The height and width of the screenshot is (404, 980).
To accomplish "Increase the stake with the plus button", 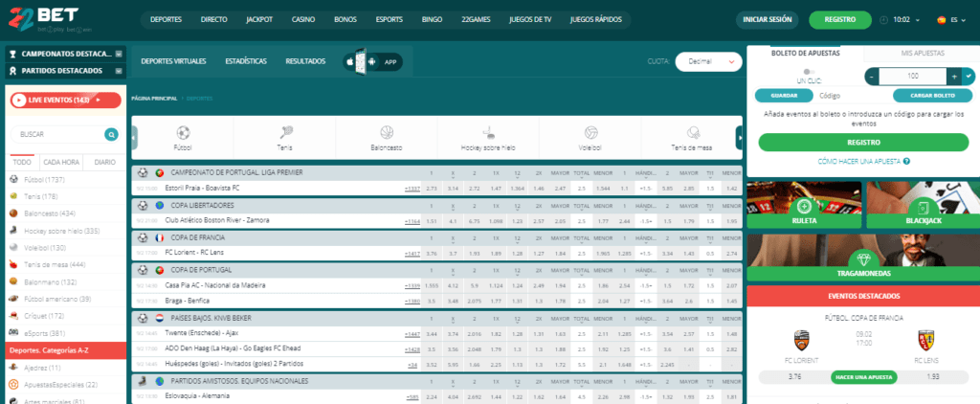I will coord(953,76).
